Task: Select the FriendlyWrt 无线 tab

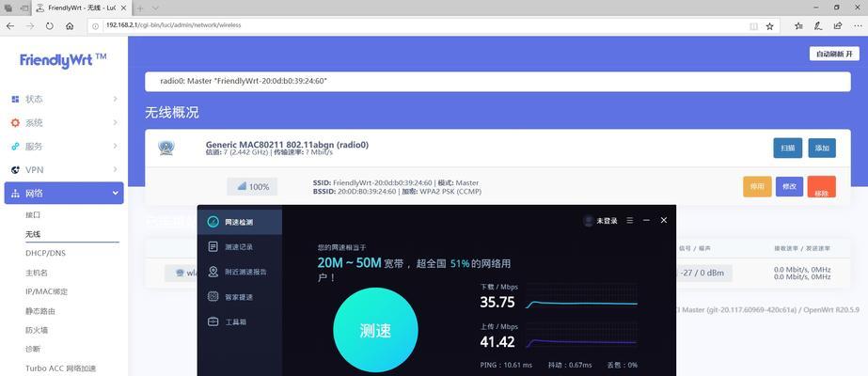Action: (82, 8)
